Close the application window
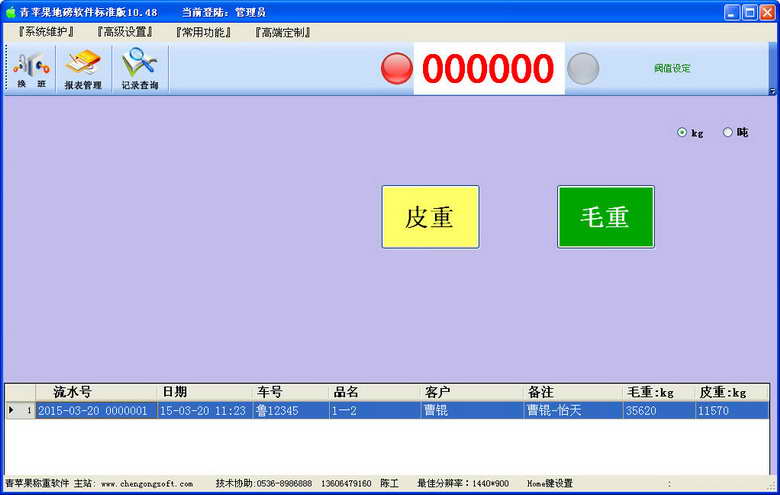 (x=768, y=12)
